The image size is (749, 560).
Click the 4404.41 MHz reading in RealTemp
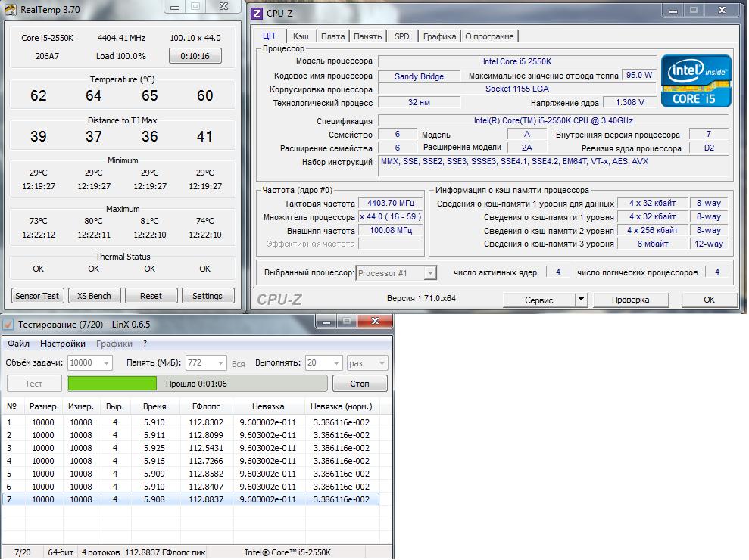pos(121,38)
